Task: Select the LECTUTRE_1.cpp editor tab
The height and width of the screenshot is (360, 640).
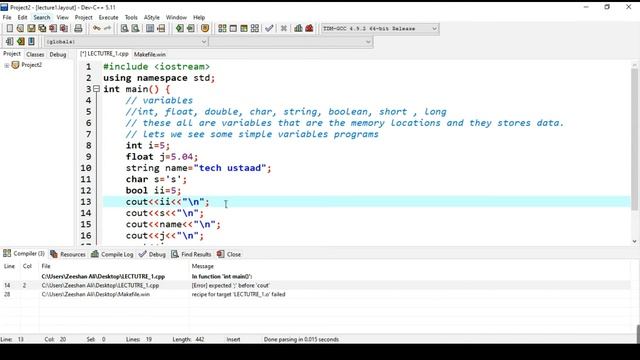Action: (104, 54)
